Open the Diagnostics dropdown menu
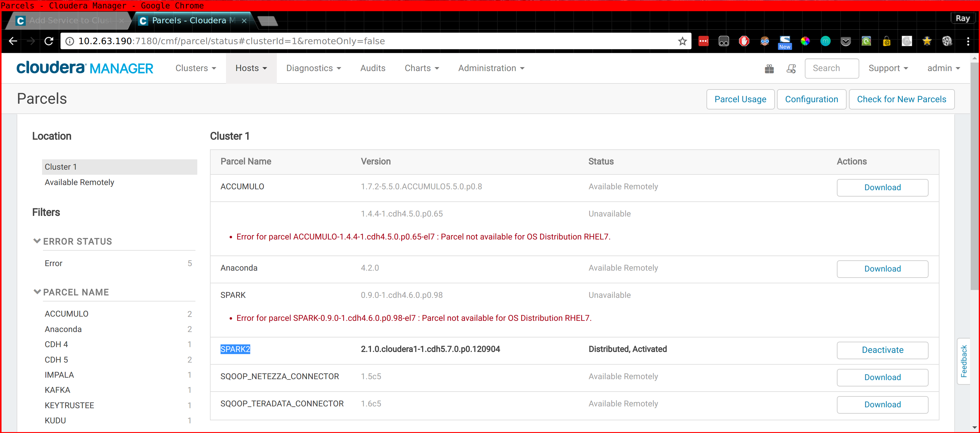This screenshot has height=433, width=980. (x=313, y=68)
